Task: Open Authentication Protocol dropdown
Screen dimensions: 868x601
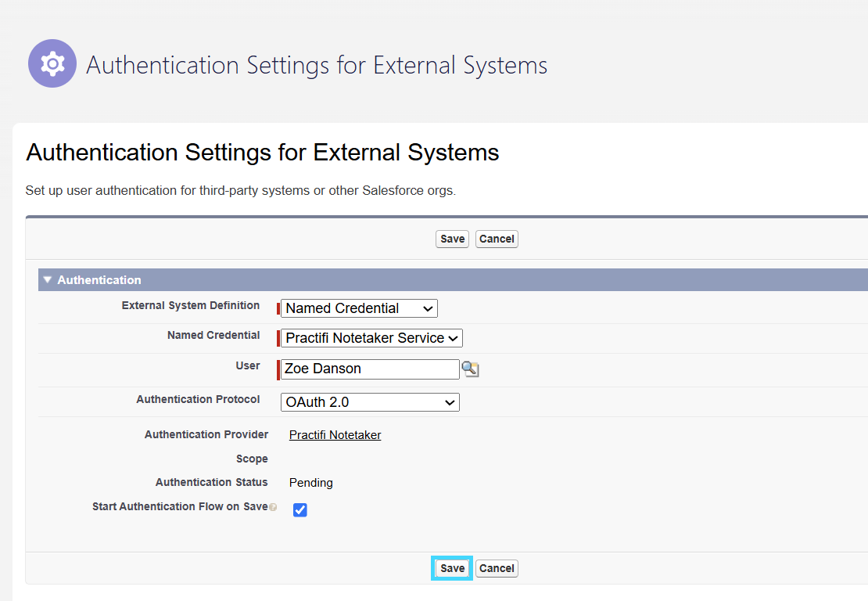Action: 371,402
